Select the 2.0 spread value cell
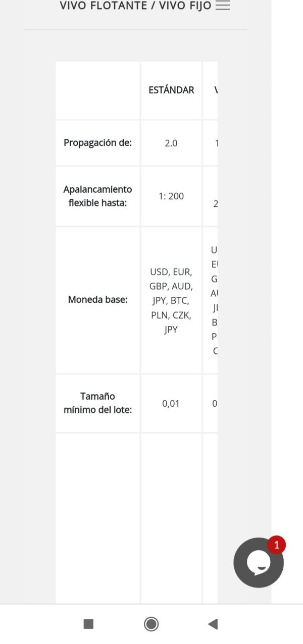 [171, 143]
